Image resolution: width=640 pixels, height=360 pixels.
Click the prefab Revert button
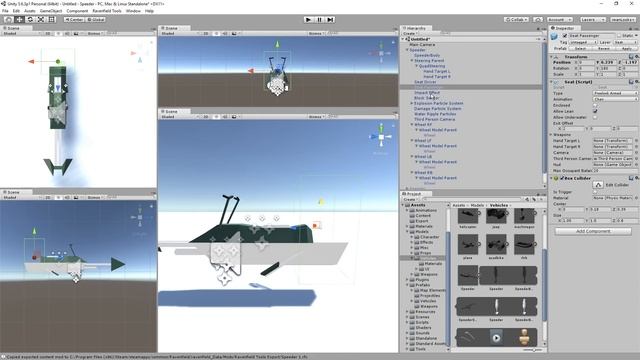[604, 49]
